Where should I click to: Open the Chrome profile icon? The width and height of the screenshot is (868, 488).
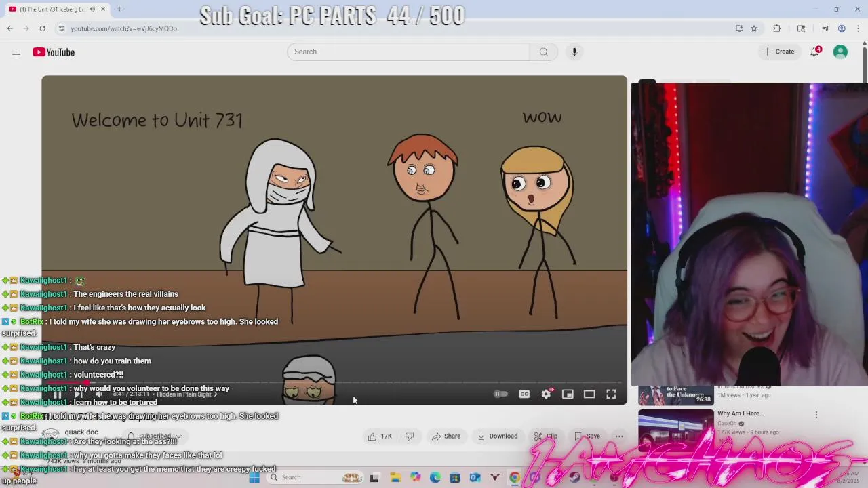point(842,28)
